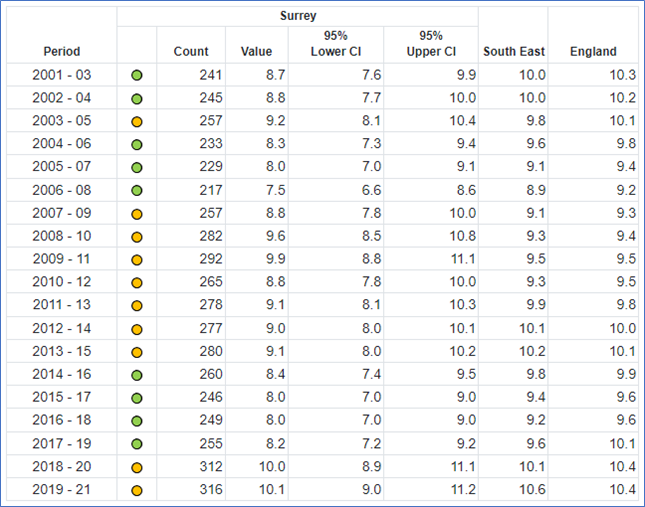Image resolution: width=645 pixels, height=507 pixels.
Task: Select the Value column header
Action: coord(256,51)
